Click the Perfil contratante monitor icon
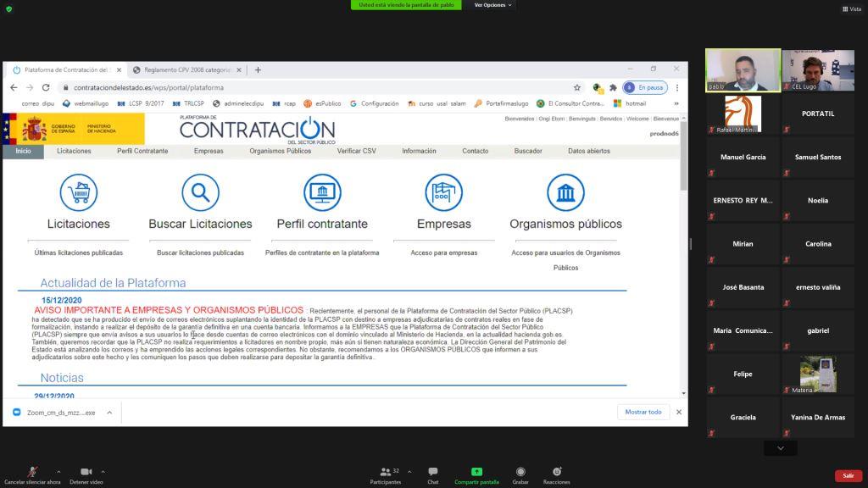This screenshot has width=868, height=488. (322, 193)
